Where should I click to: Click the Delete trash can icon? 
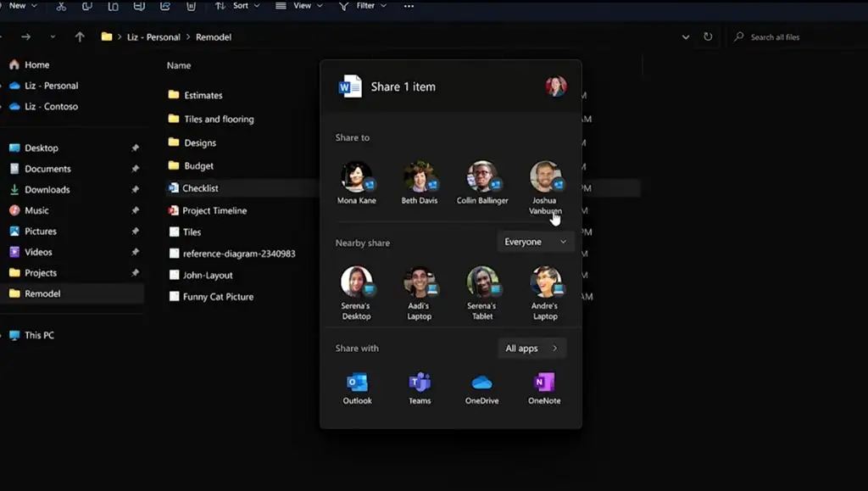tap(192, 6)
